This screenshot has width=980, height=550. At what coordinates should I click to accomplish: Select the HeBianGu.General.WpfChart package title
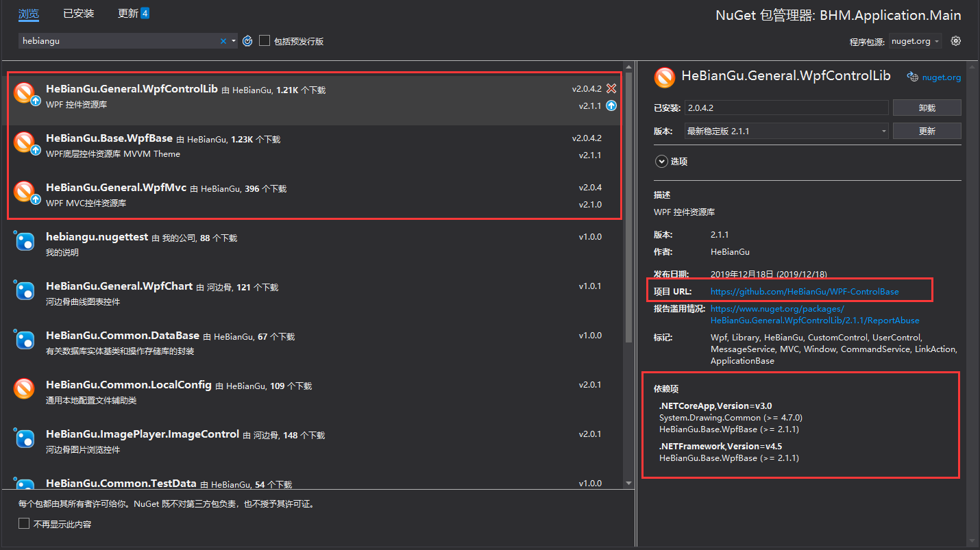point(119,286)
